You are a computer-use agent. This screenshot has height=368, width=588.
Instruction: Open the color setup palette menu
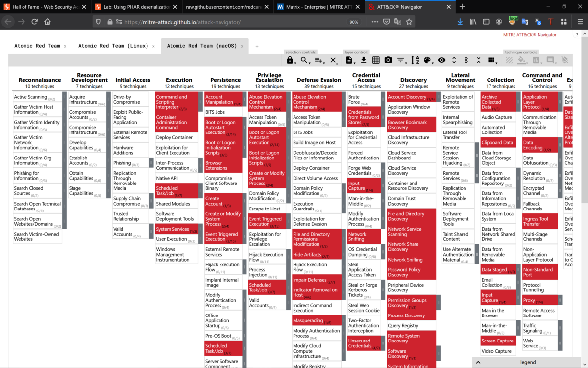[x=428, y=60]
